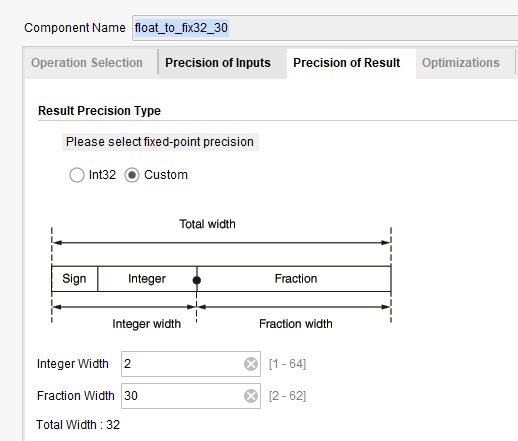Switch to the Optimizations tab
518x441 pixels.
pyautogui.click(x=461, y=63)
